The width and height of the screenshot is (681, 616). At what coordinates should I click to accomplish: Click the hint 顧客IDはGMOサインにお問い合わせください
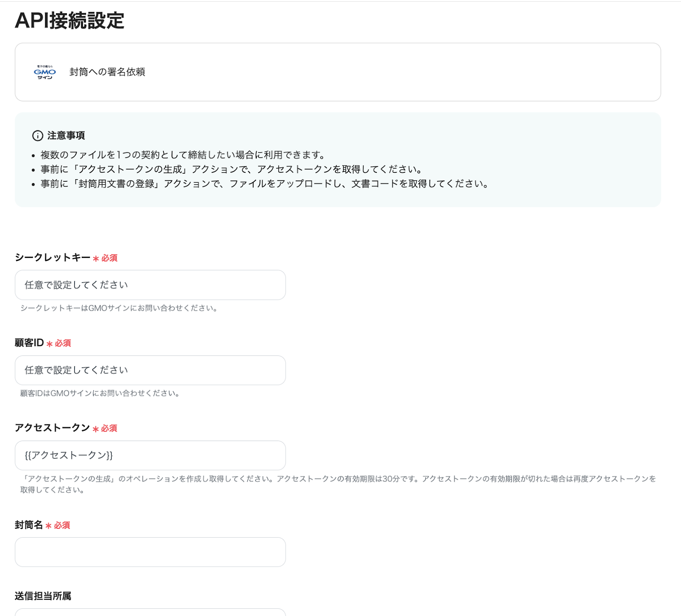click(100, 393)
